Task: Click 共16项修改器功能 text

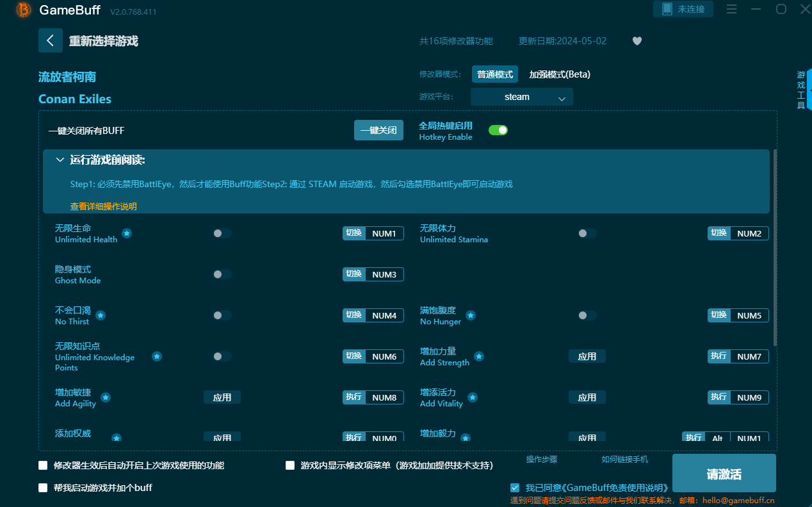Action: (456, 41)
